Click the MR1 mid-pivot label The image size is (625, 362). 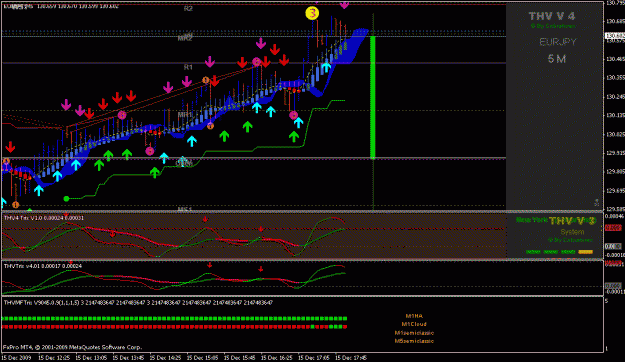[x=185, y=115]
